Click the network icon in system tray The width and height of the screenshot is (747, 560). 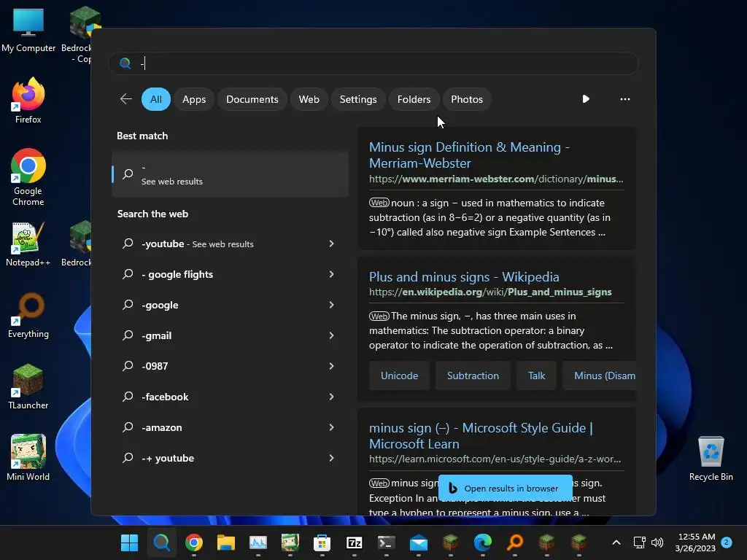(639, 542)
